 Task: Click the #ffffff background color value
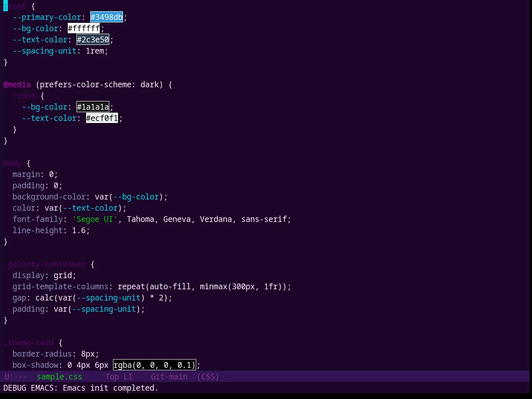pyautogui.click(x=84, y=28)
